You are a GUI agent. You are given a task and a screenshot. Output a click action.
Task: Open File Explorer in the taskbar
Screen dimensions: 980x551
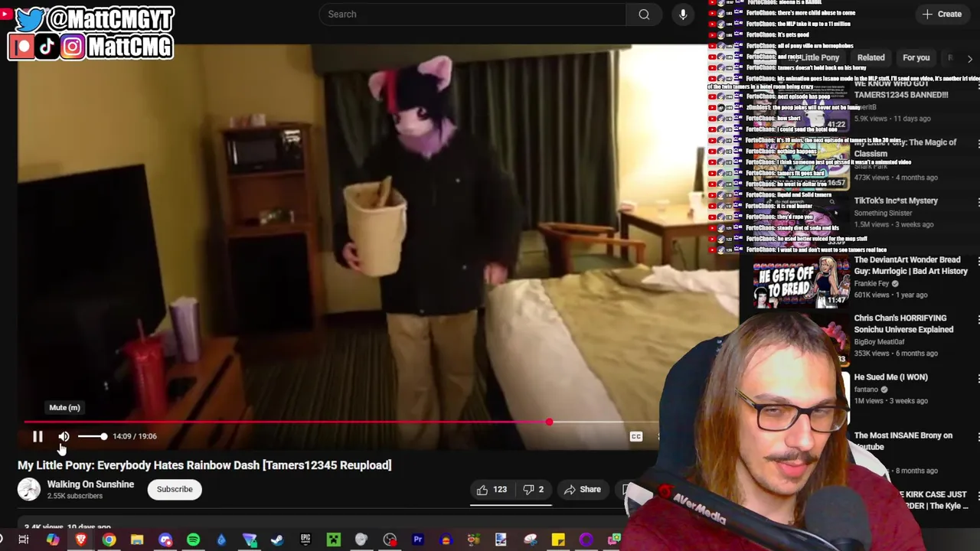[137, 540]
